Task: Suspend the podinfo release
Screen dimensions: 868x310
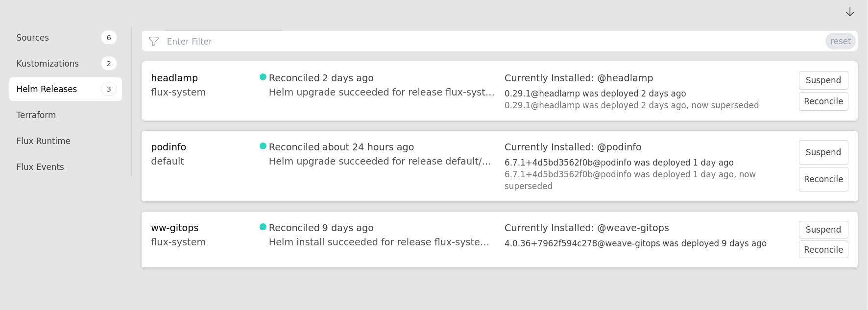Action: coord(823,152)
